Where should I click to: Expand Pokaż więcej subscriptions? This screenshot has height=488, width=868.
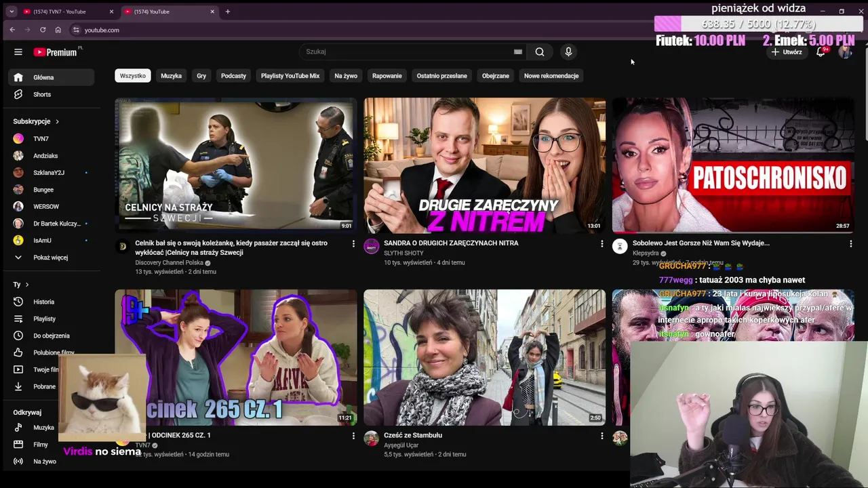pos(51,258)
